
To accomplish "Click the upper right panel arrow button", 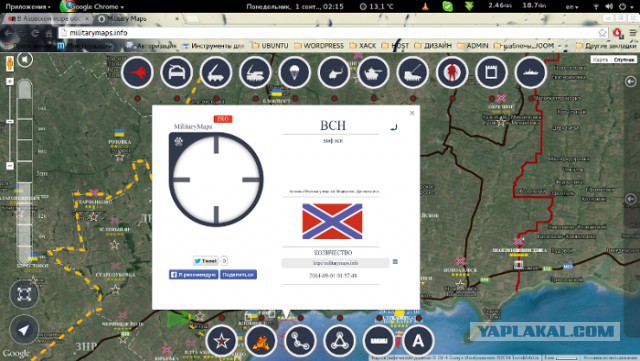I will 631,82.
